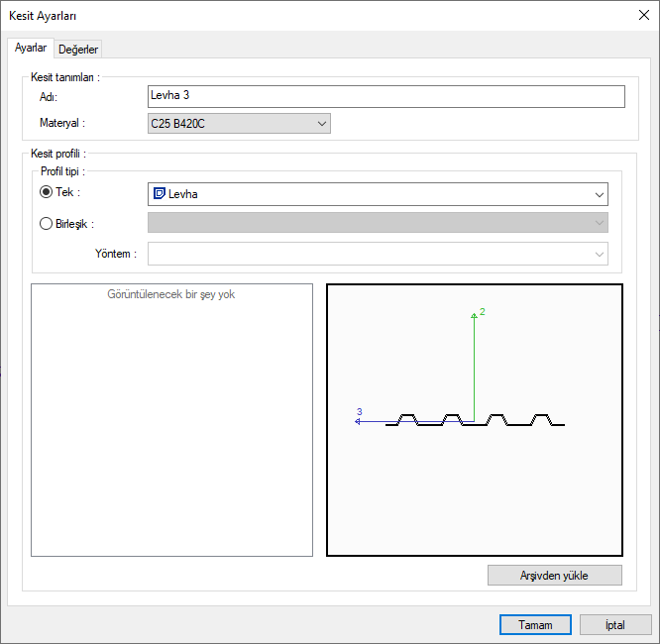
Task: Switch to the Ayarlar tab
Action: 31,49
